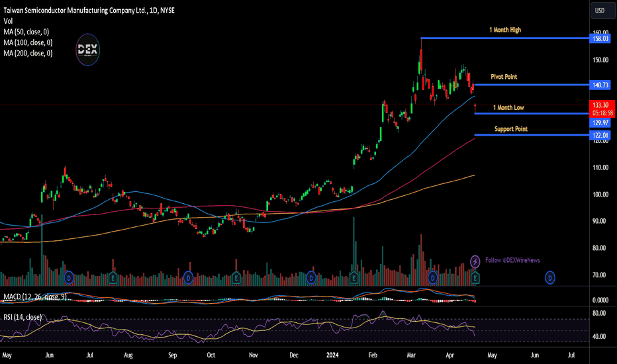Click the 05:18:58 bar countdown timer
This screenshot has width=617, height=364.
point(602,113)
